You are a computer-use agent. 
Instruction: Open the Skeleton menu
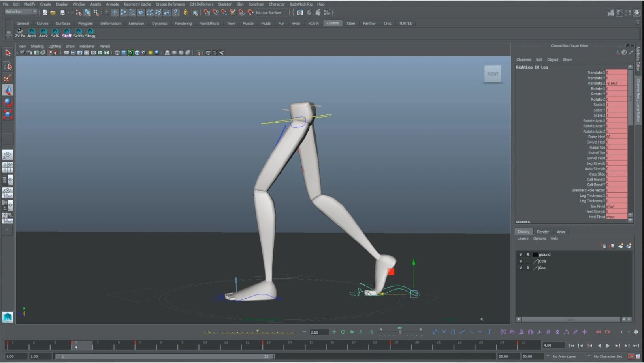pyautogui.click(x=225, y=4)
